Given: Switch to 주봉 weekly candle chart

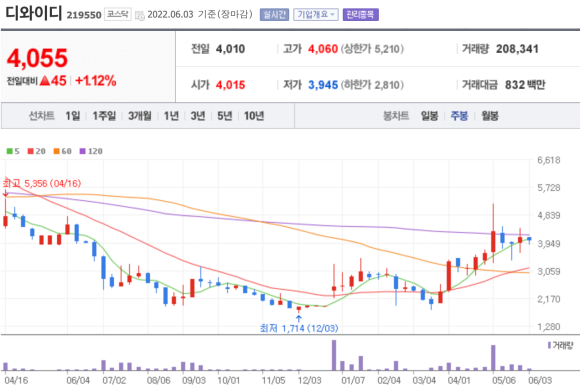Looking at the screenshot, I should coord(459,116).
